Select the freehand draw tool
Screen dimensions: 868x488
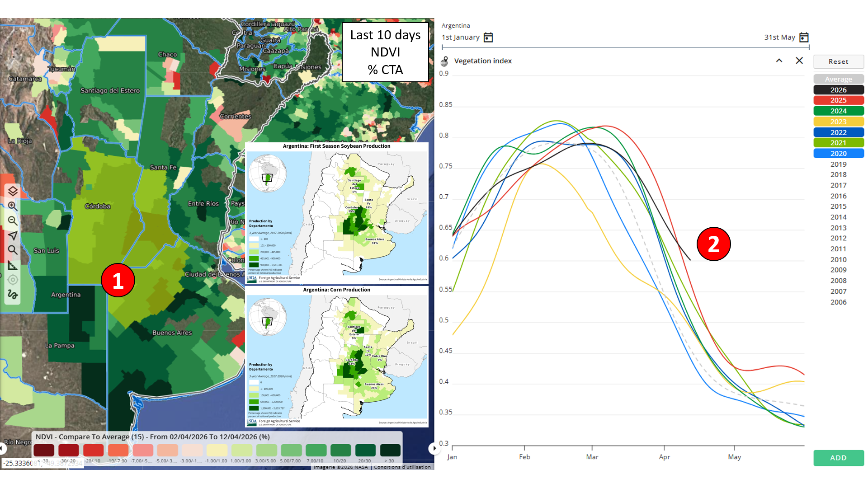13,295
